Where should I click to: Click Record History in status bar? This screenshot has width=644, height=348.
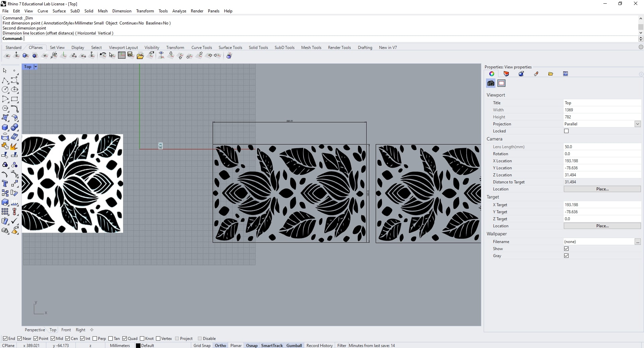click(x=320, y=345)
